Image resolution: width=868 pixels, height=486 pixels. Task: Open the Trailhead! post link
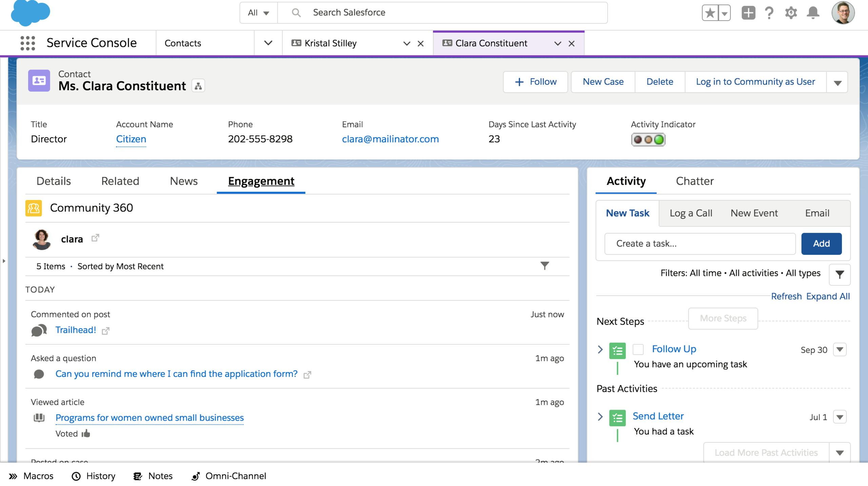[76, 330]
